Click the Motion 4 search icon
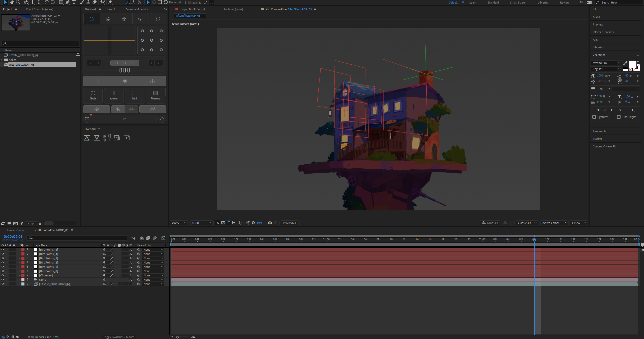This screenshot has width=644, height=339. (158, 19)
